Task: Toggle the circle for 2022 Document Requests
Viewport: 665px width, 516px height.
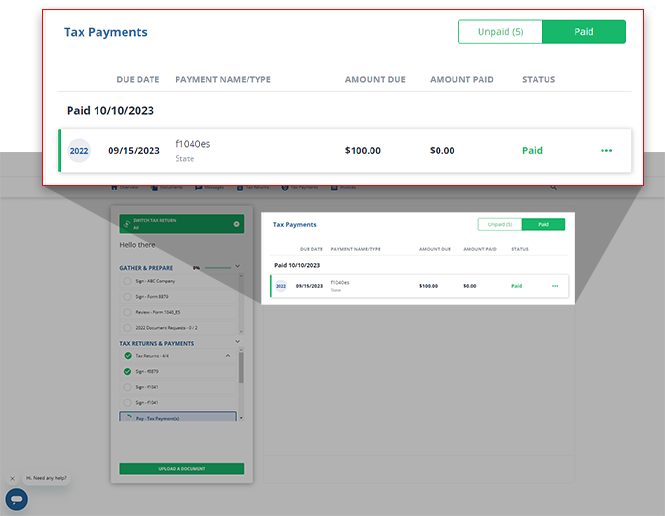Action: click(127, 328)
